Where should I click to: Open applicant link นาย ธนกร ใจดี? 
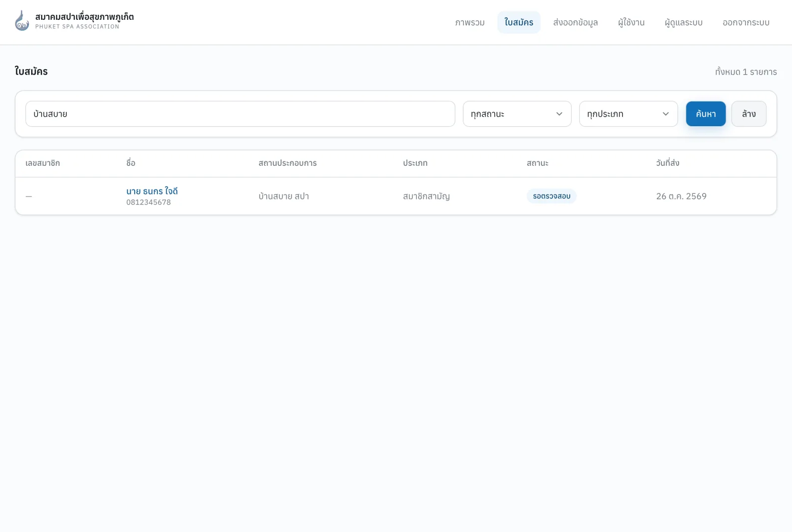tap(152, 191)
